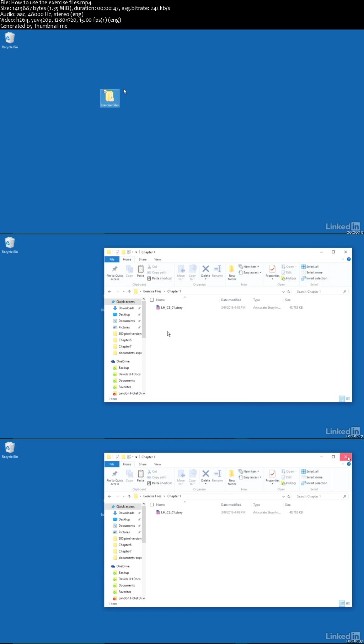The height and width of the screenshot is (644, 364).
Task: Select Exercise Files folder icon on the desktop
Action: coord(109,98)
